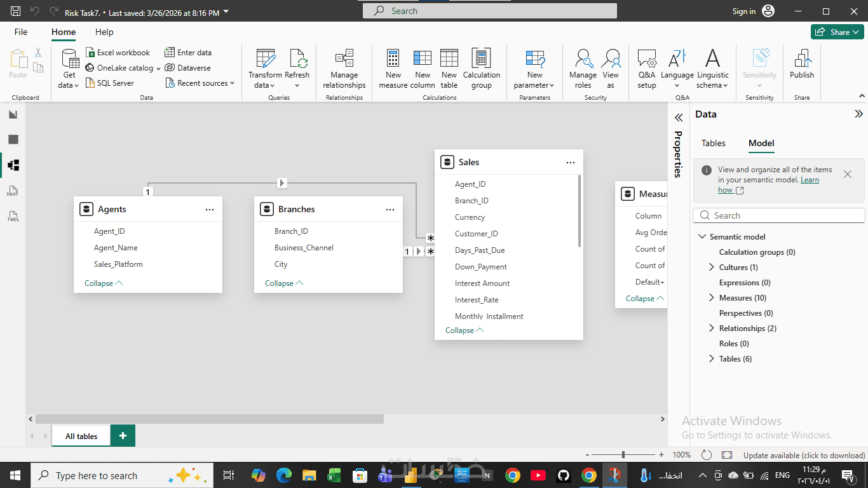The height and width of the screenshot is (488, 868).
Task: Open Q&A setup
Action: [x=647, y=69]
